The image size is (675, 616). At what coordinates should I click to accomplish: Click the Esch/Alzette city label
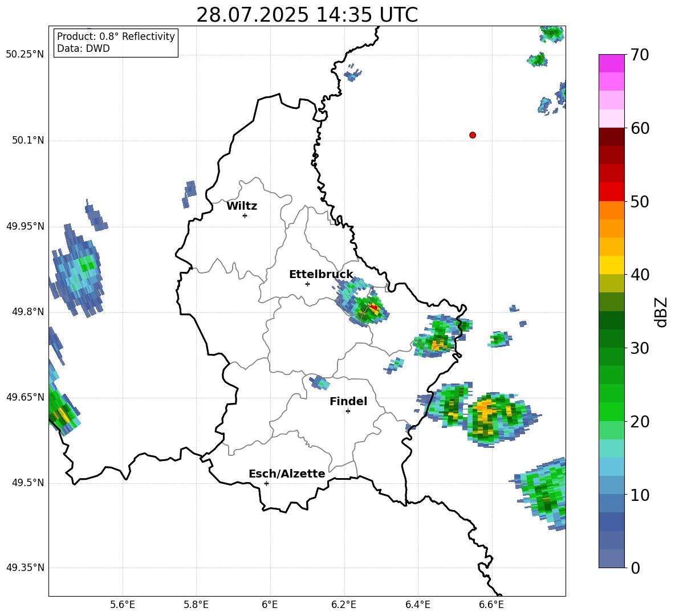point(287,474)
